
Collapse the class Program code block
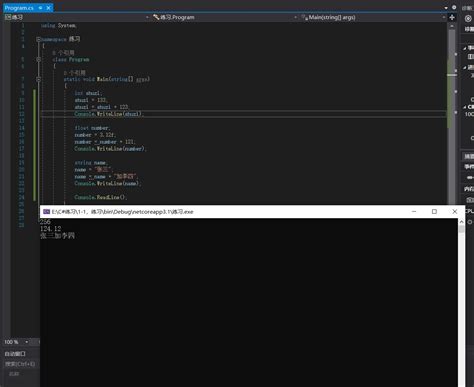(x=38, y=59)
